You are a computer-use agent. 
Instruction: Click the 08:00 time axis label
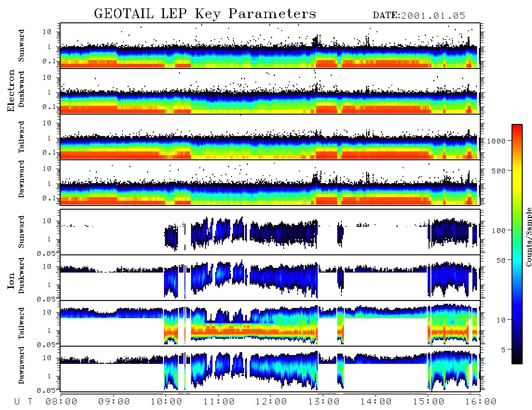point(61,402)
